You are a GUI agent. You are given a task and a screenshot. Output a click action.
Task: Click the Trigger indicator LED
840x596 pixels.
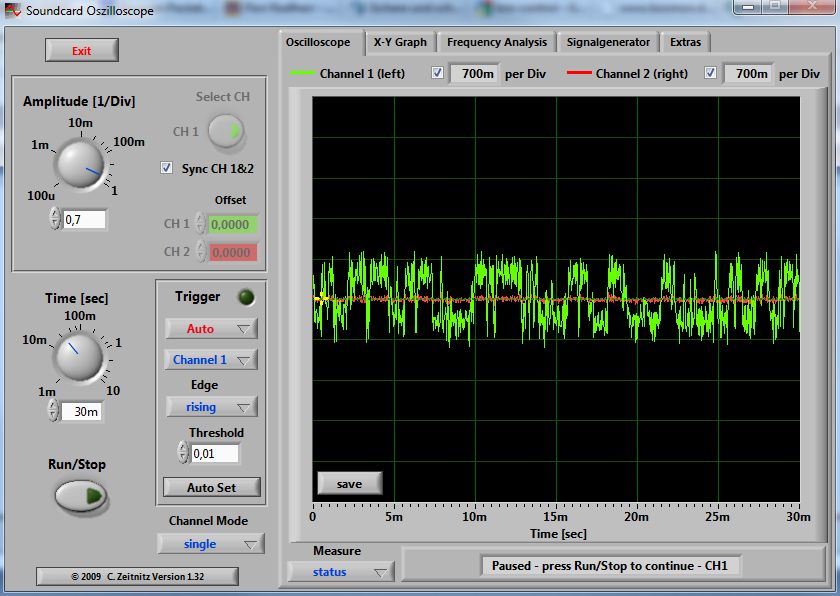tap(245, 297)
